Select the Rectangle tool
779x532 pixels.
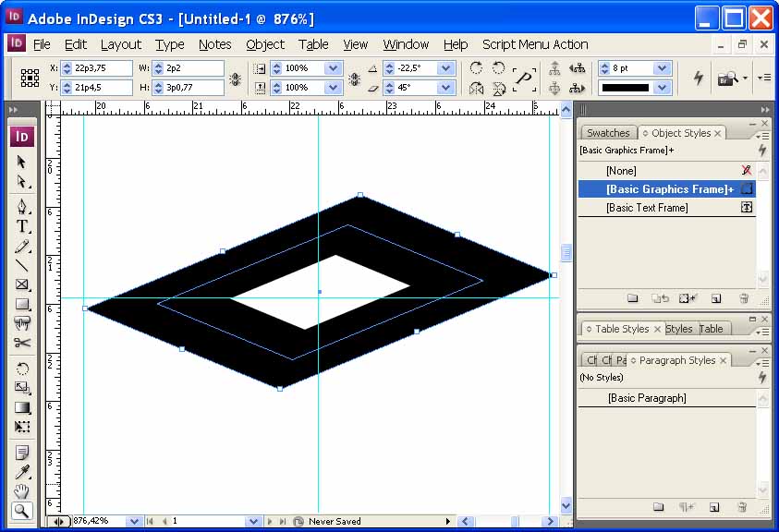21,304
